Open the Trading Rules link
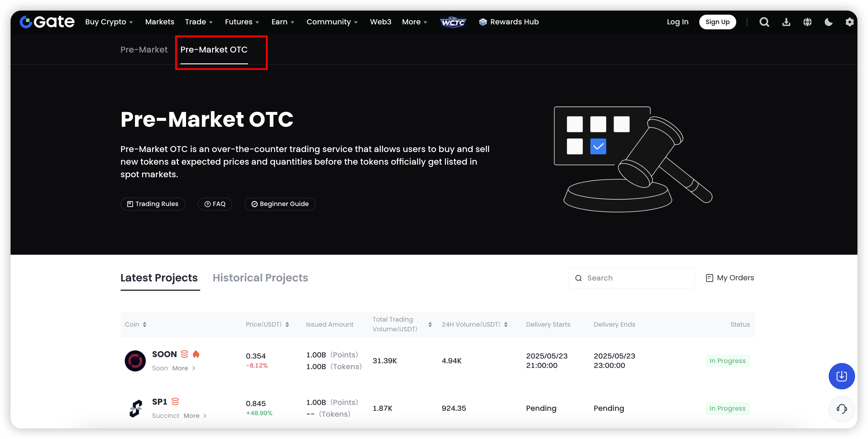Screen dimensions: 868x439 tap(153, 204)
